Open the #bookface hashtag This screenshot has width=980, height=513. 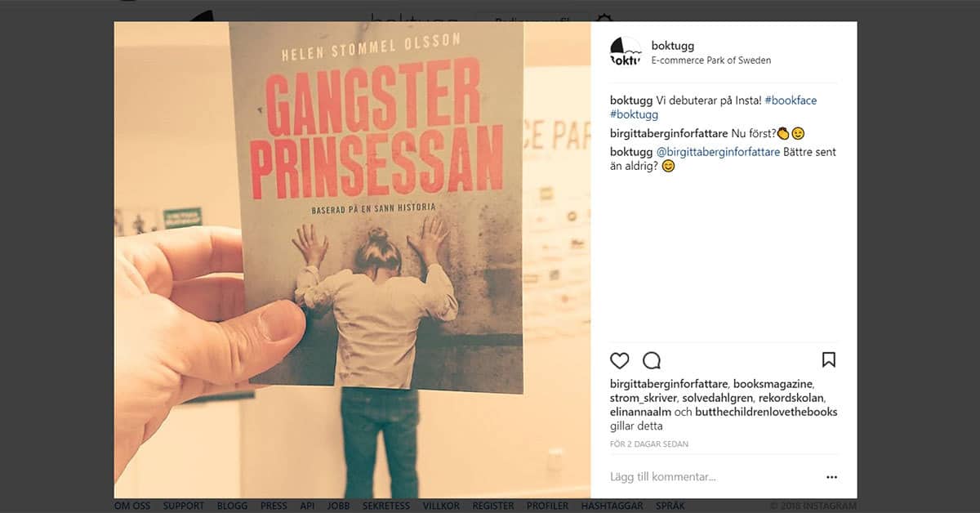(x=791, y=100)
